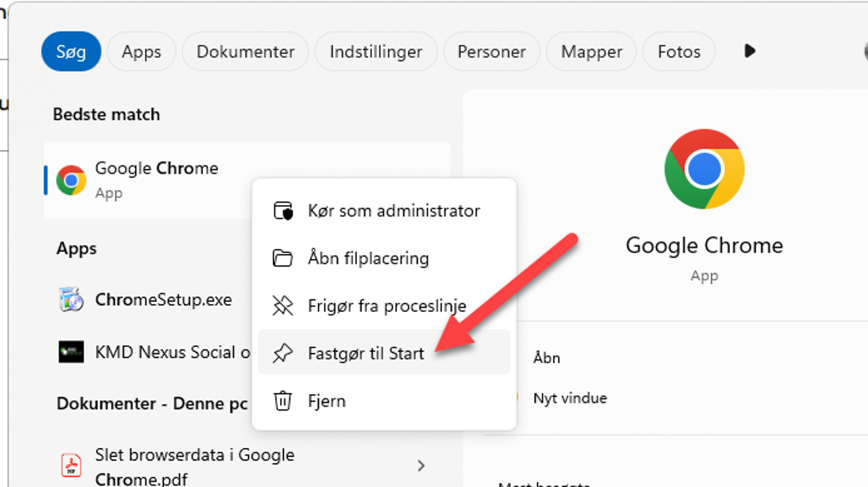The width and height of the screenshot is (868, 487).
Task: Click Åbn in the Chrome preview pane
Action: pyautogui.click(x=546, y=358)
